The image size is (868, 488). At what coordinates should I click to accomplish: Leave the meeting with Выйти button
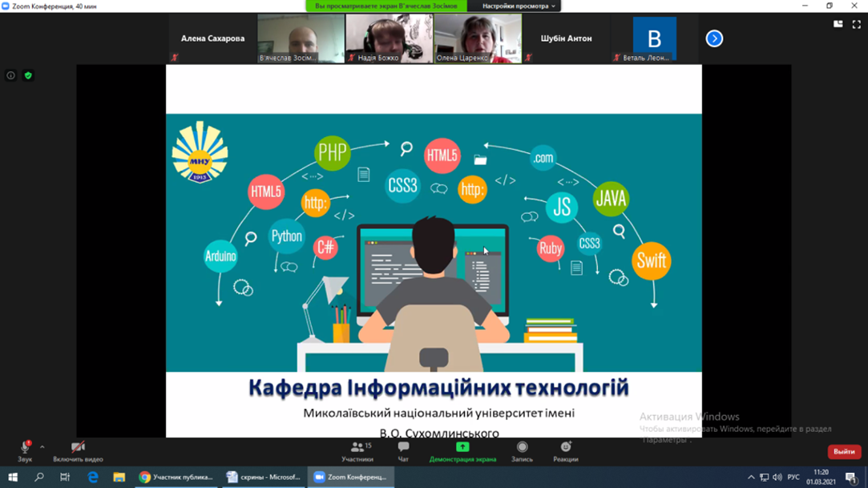click(844, 451)
